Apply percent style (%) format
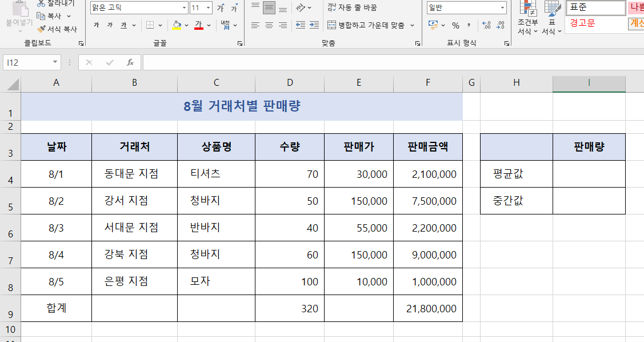Viewport: 644px width, 342px height. pos(455,26)
